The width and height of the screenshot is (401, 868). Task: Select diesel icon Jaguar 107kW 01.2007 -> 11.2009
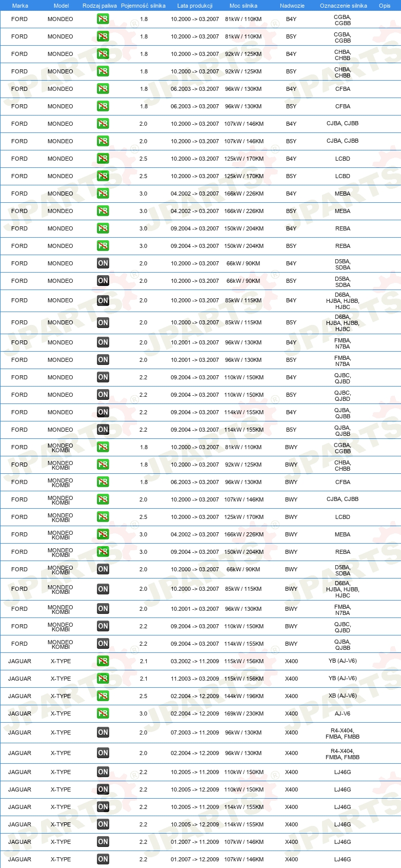103,842
